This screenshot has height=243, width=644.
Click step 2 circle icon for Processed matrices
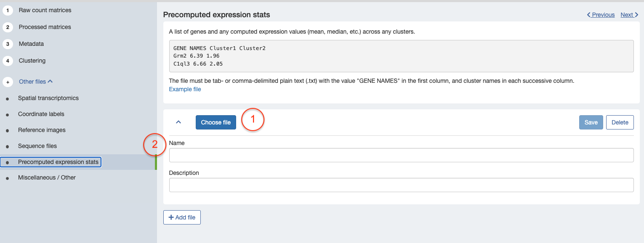pyautogui.click(x=8, y=27)
